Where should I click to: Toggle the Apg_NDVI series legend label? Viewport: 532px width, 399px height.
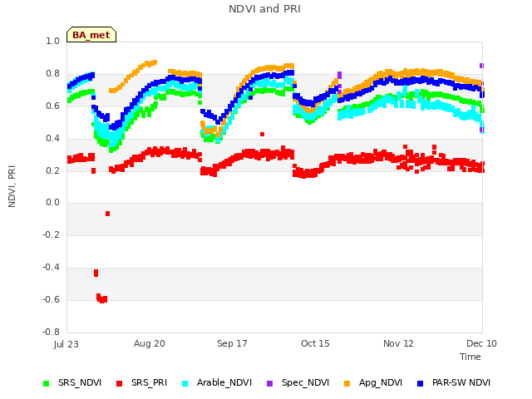[381, 382]
